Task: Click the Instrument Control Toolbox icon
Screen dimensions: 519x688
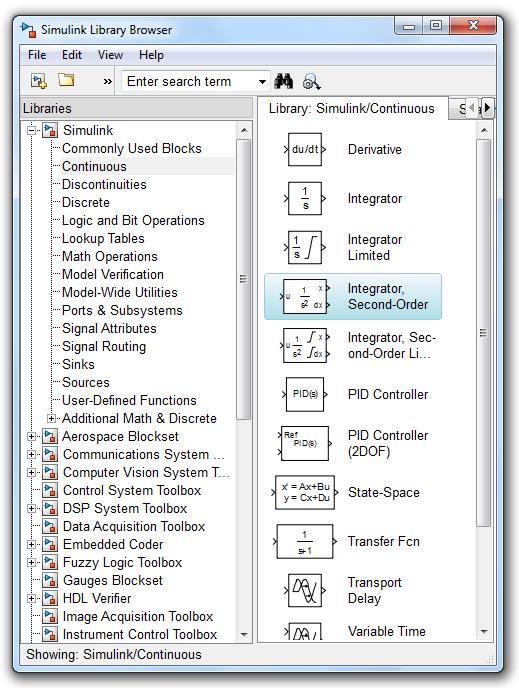Action: coord(50,634)
